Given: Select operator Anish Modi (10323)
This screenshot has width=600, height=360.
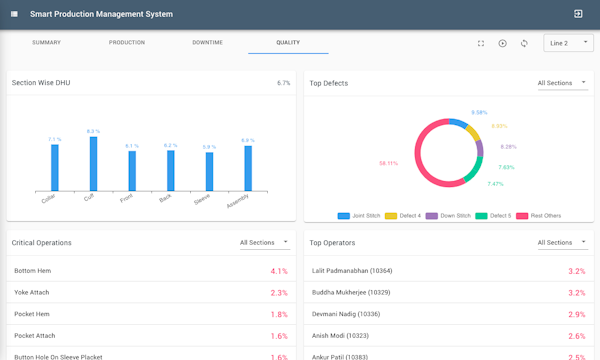Looking at the screenshot, I should (x=449, y=336).
